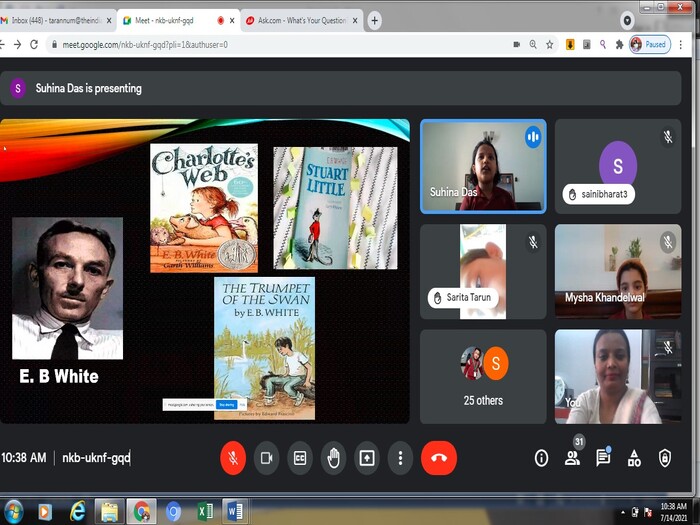Viewport: 700px width, 525px height.
Task: Select Sarita Tarun video tile
Action: [x=483, y=271]
